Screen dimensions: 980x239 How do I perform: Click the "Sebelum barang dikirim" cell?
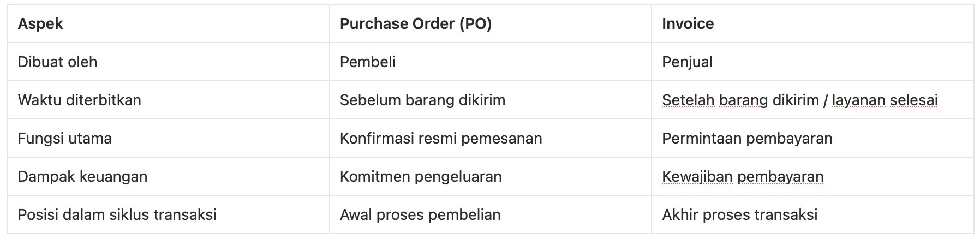422,100
